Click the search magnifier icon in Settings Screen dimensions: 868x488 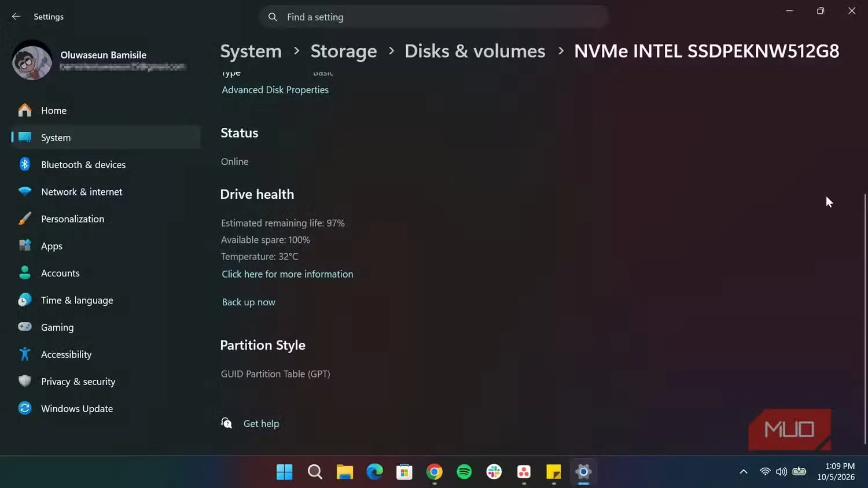[273, 17]
